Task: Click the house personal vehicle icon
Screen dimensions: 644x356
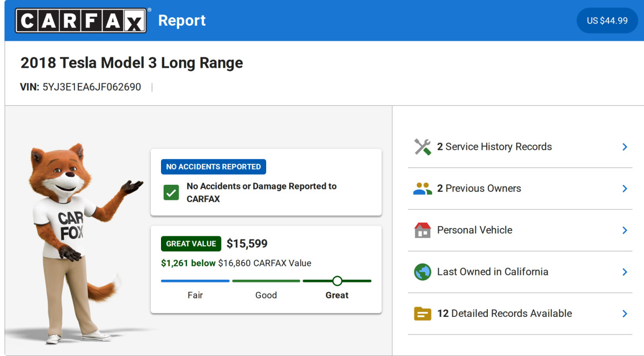Action: click(423, 230)
